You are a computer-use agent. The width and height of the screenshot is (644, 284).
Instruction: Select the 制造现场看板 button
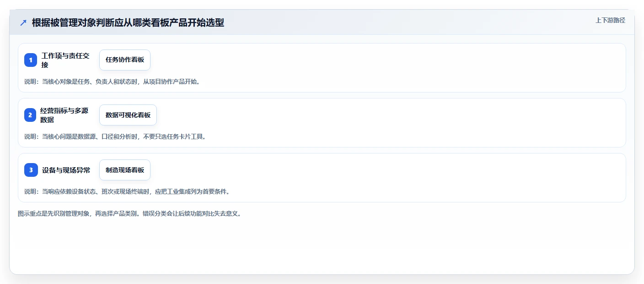pos(125,170)
